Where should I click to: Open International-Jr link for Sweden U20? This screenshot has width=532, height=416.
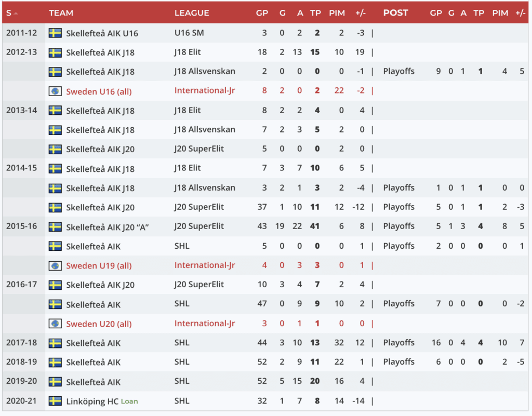coord(205,324)
